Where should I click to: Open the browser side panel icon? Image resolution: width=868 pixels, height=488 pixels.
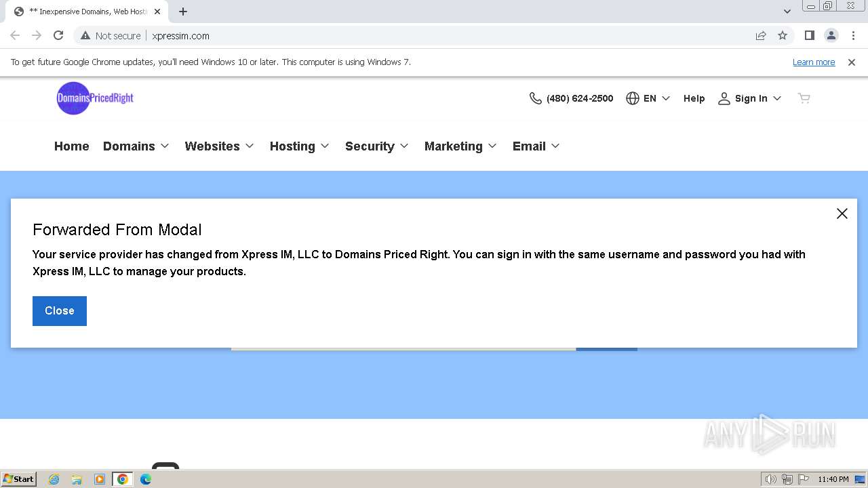[809, 36]
